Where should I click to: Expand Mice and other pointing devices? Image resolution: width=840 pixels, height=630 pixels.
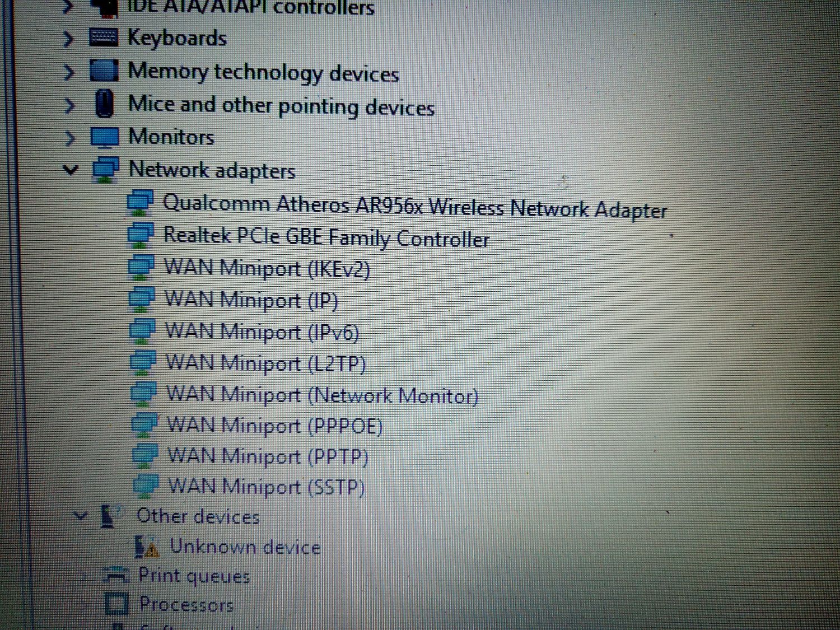[x=69, y=105]
